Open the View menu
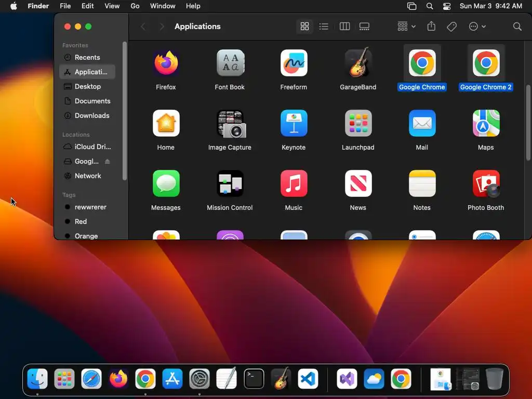The height and width of the screenshot is (399, 532). pos(112,6)
